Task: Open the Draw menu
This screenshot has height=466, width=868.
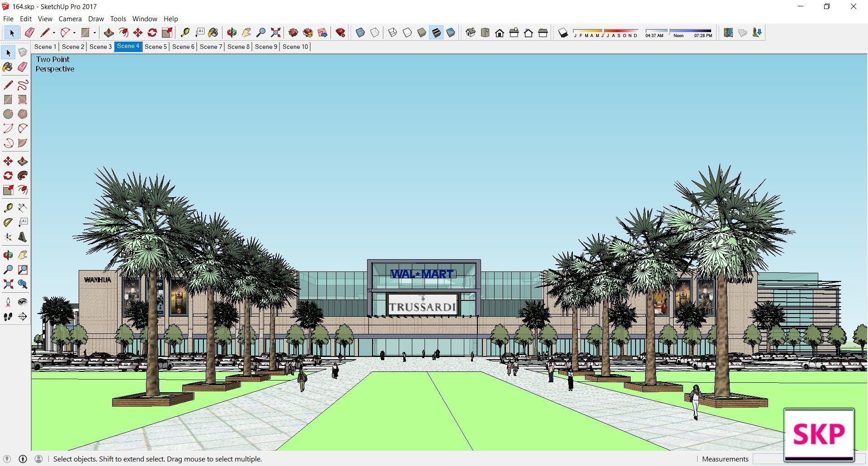Action: click(96, 19)
